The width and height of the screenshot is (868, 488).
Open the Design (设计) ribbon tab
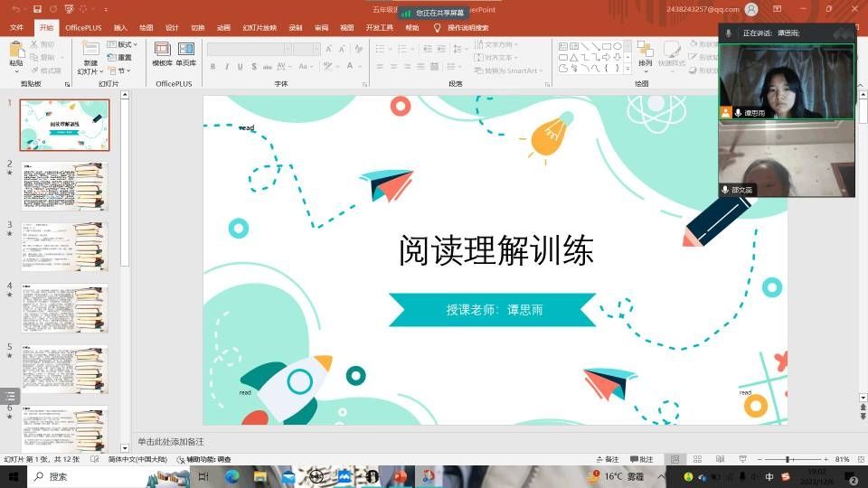[172, 27]
